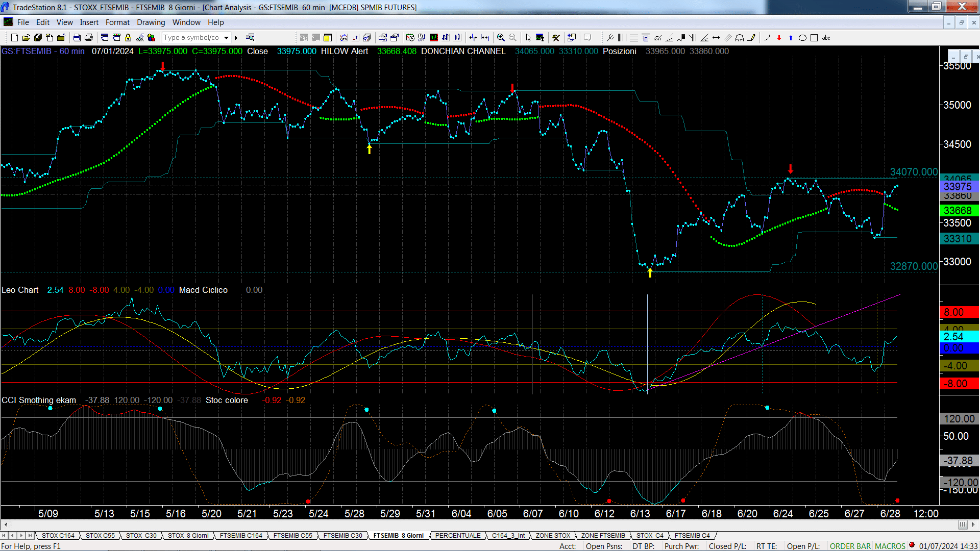Switch to the ZONE FTSEMIB tab

[603, 535]
